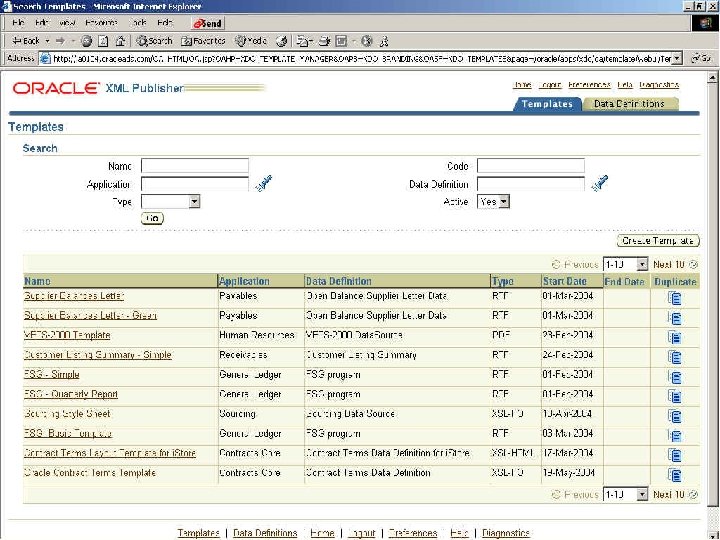This screenshot has height=540, width=720.
Task: Open the browser Favorites toolbar button
Action: pyautogui.click(x=203, y=41)
